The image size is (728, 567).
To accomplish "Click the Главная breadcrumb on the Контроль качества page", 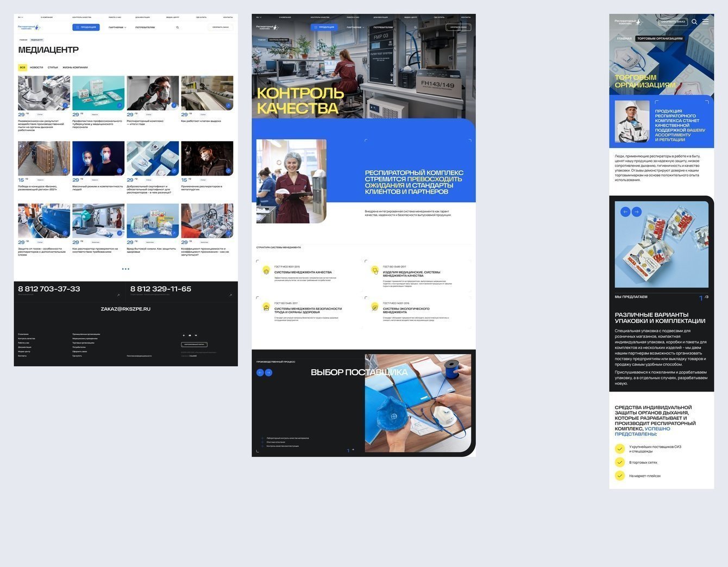I will pyautogui.click(x=262, y=40).
